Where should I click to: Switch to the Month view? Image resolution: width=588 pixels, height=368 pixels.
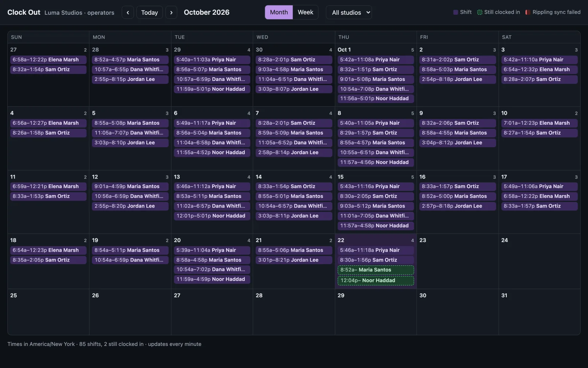pos(279,13)
